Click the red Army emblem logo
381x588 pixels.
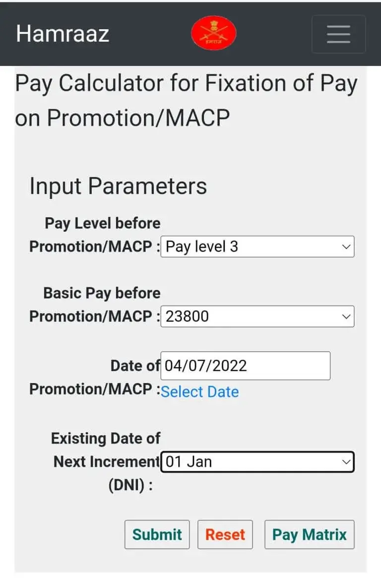(x=214, y=33)
